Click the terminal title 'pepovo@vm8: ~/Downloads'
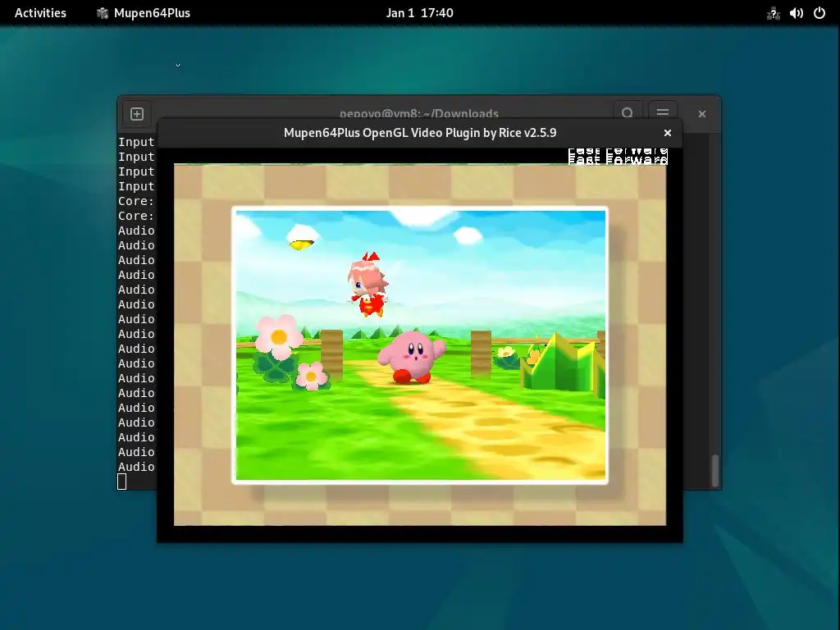 point(419,113)
